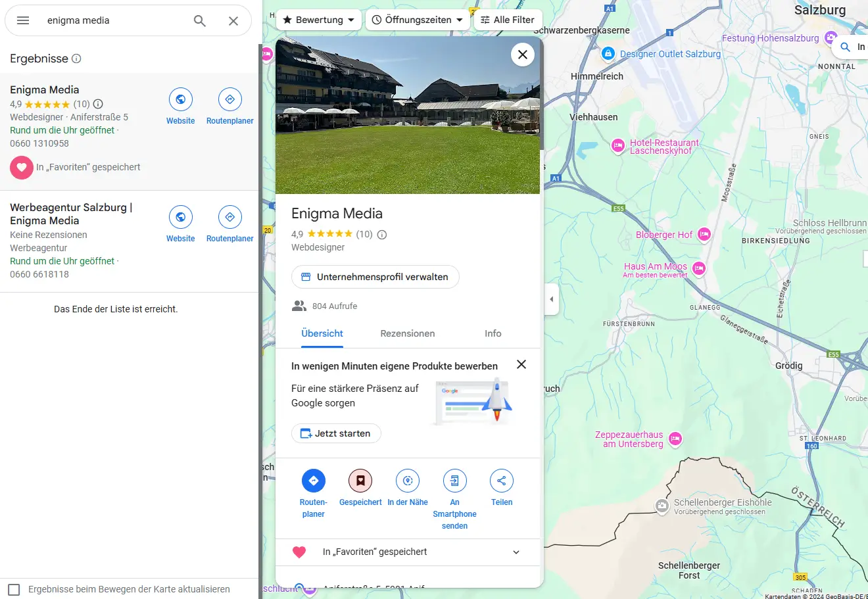
Task: Open Website icon for Werbeagentur Salzburg result
Action: click(x=181, y=217)
